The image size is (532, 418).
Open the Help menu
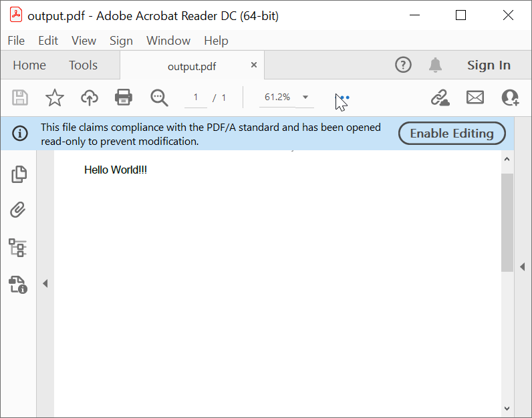tap(216, 41)
